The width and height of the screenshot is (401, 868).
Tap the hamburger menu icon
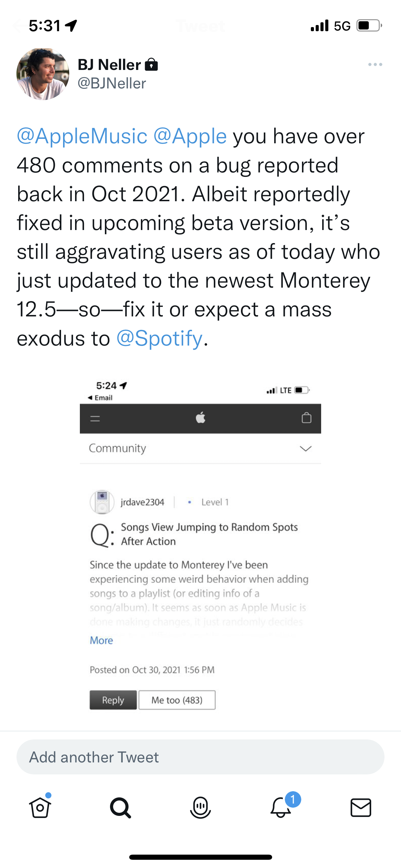(95, 418)
